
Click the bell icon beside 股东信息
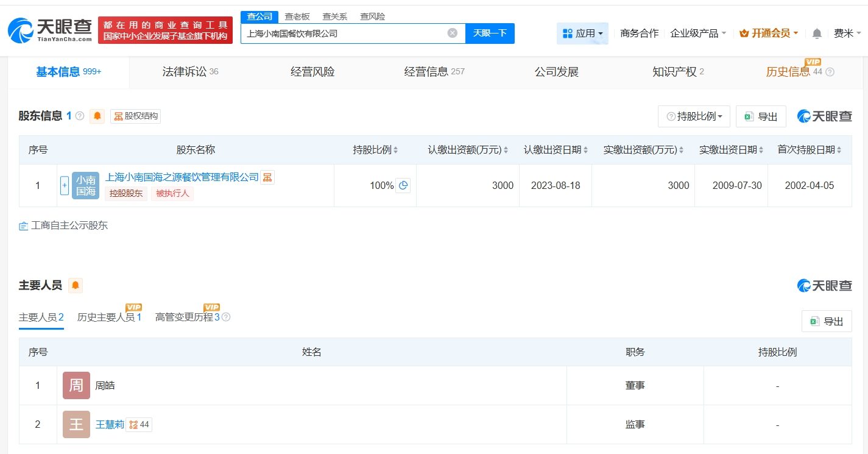[97, 116]
